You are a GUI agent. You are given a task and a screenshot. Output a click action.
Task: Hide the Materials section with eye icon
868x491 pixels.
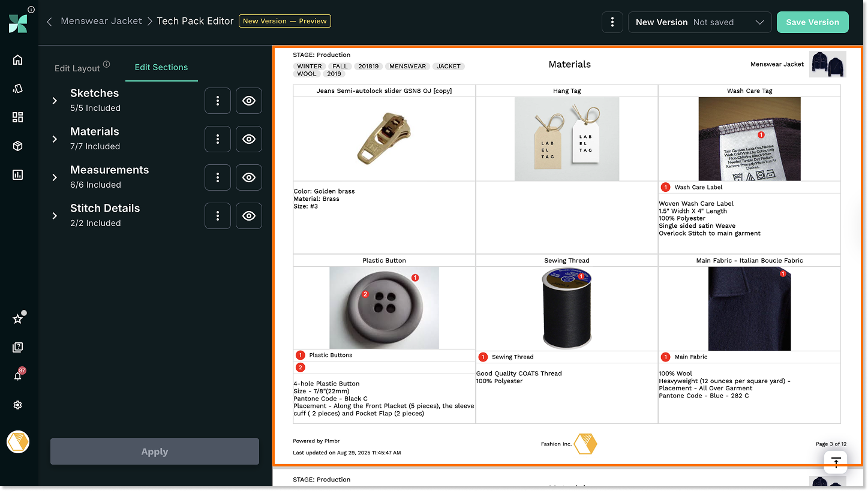tap(249, 139)
